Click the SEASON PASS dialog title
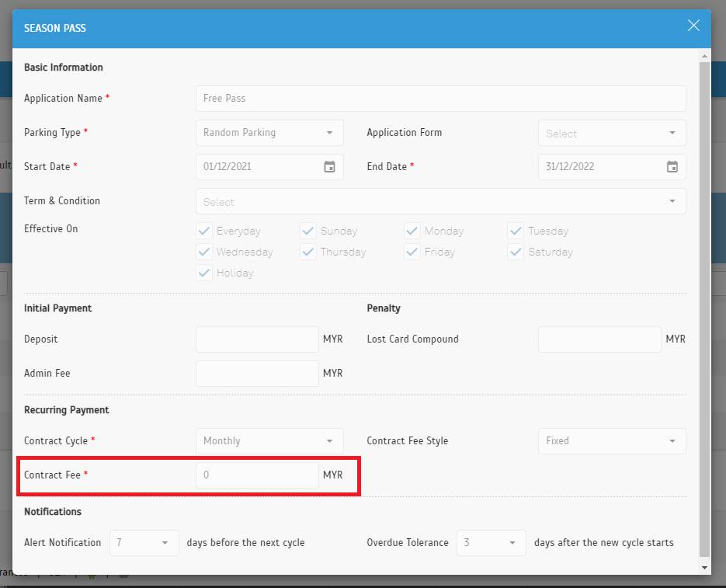726x588 pixels. (x=54, y=28)
